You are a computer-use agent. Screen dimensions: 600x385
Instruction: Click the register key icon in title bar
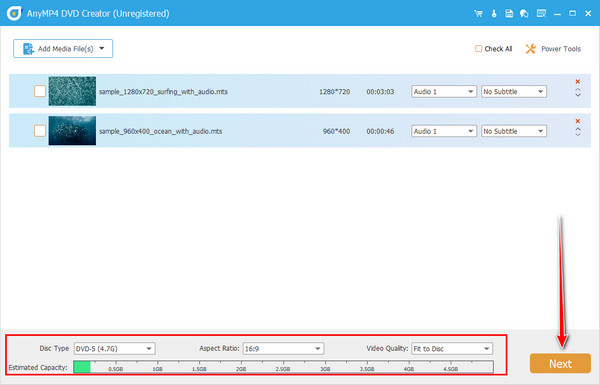coord(494,13)
